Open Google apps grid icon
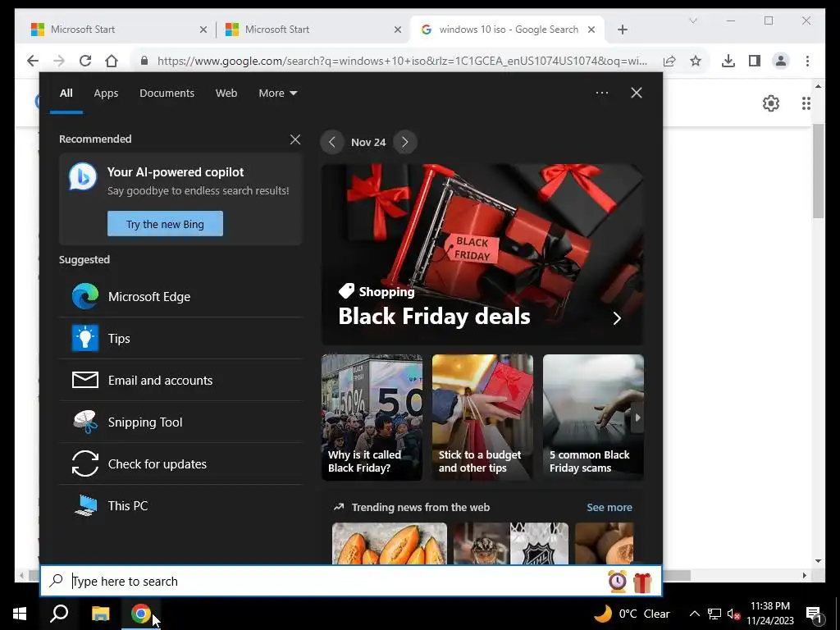The width and height of the screenshot is (840, 630). 806,103
